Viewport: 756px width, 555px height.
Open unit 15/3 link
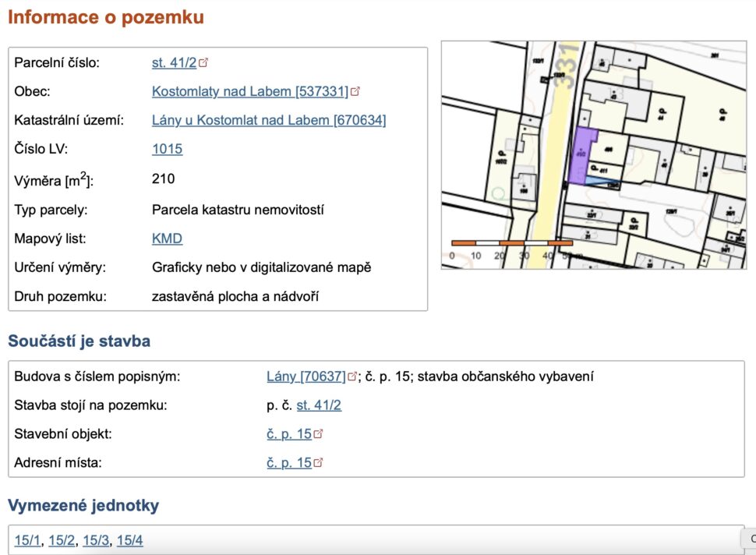[96, 540]
